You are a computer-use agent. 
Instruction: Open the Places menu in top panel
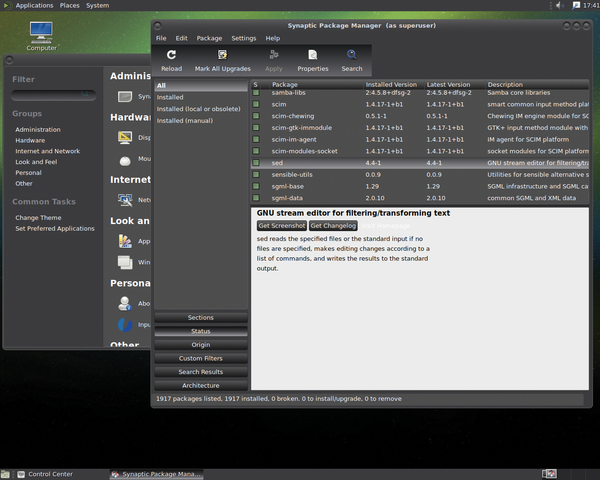point(69,5)
